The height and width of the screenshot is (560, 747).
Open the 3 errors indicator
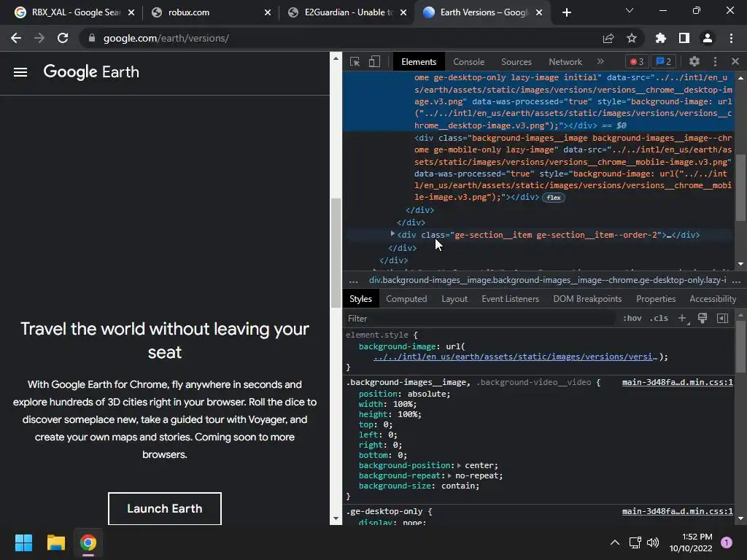tap(637, 61)
